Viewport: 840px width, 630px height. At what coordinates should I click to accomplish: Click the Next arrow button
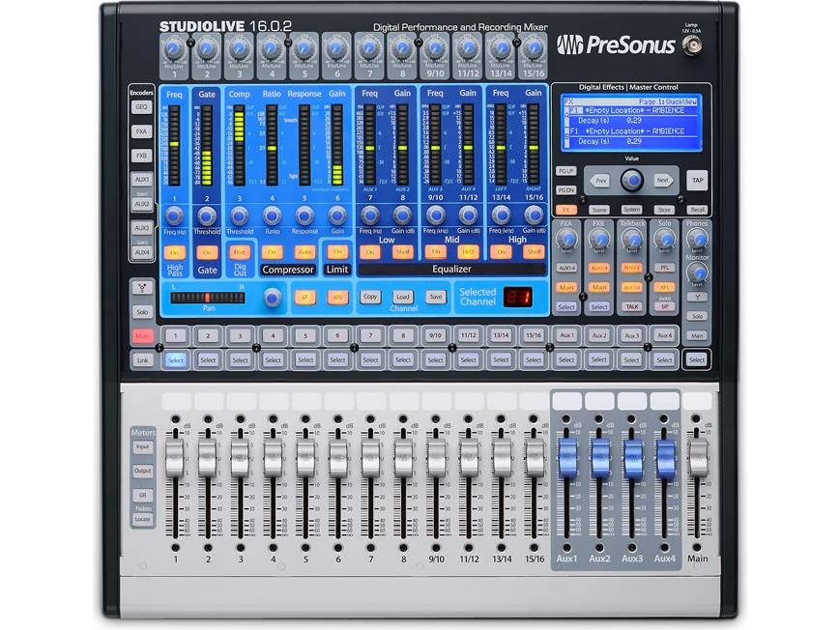coord(663,181)
